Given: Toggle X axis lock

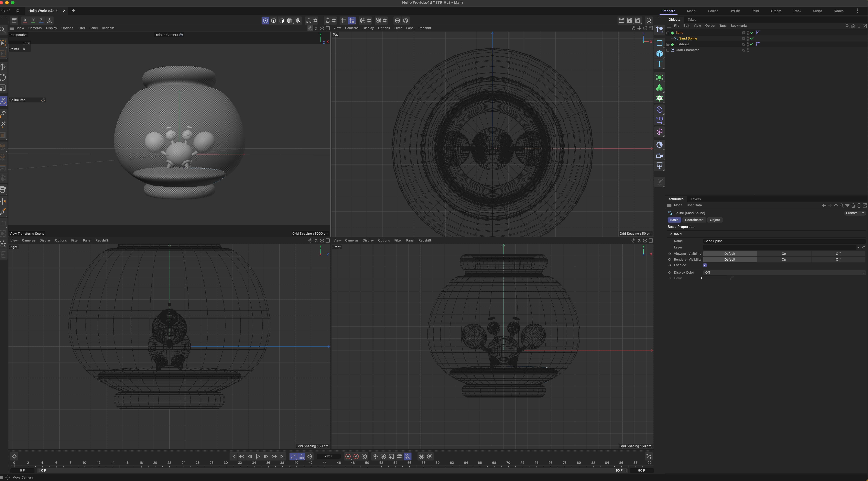Looking at the screenshot, I should click(x=25, y=21).
